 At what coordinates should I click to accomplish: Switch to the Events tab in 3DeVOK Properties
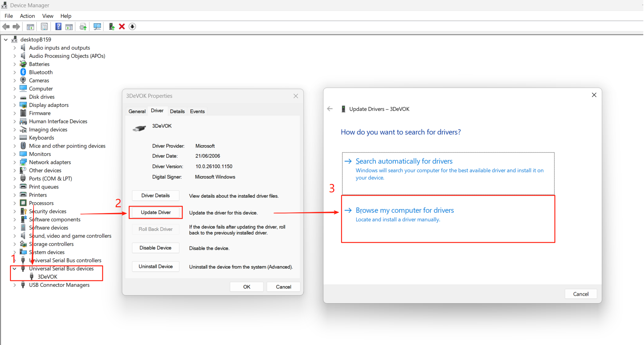[x=197, y=111]
